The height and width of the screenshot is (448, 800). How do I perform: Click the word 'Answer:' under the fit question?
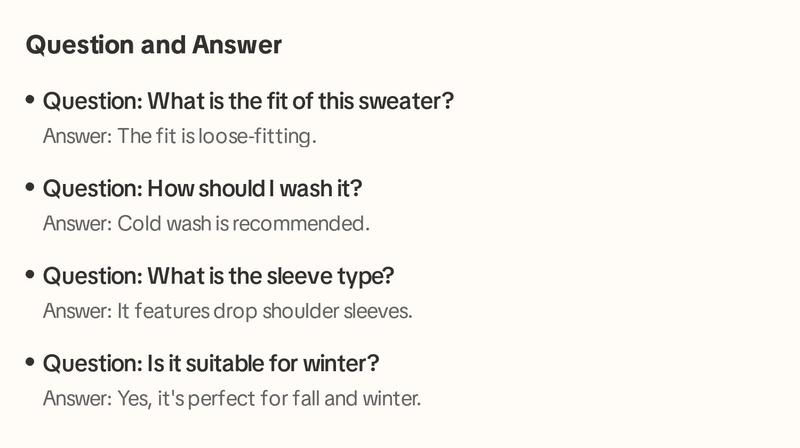coord(78,136)
